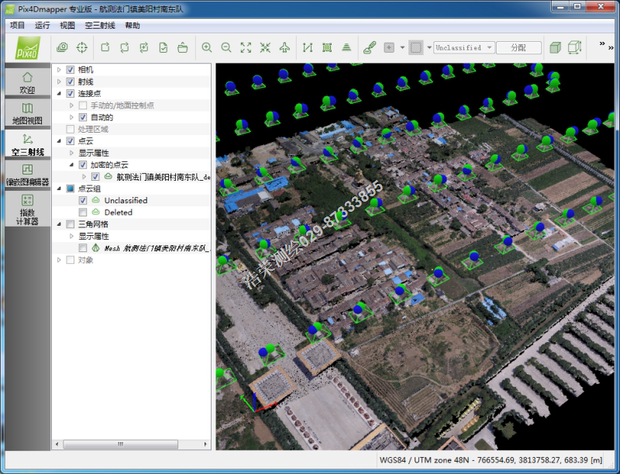Click the crosshair focus toolbar icon

pos(82,47)
